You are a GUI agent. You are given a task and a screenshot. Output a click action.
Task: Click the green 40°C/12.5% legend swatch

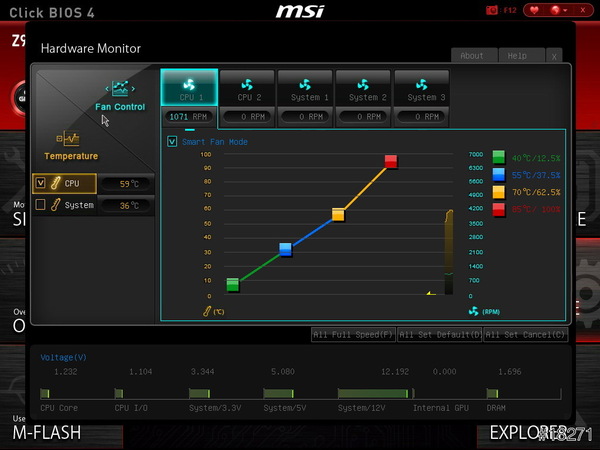pos(499,157)
